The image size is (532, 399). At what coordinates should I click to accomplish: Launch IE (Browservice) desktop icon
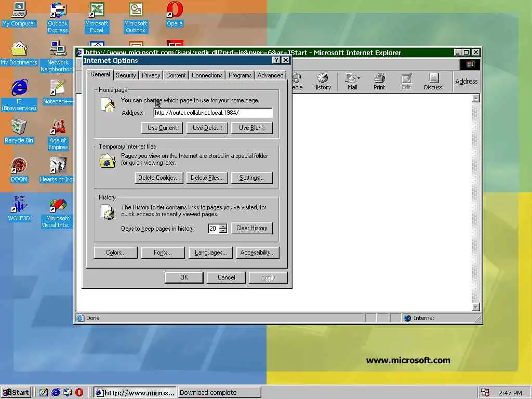[19, 96]
